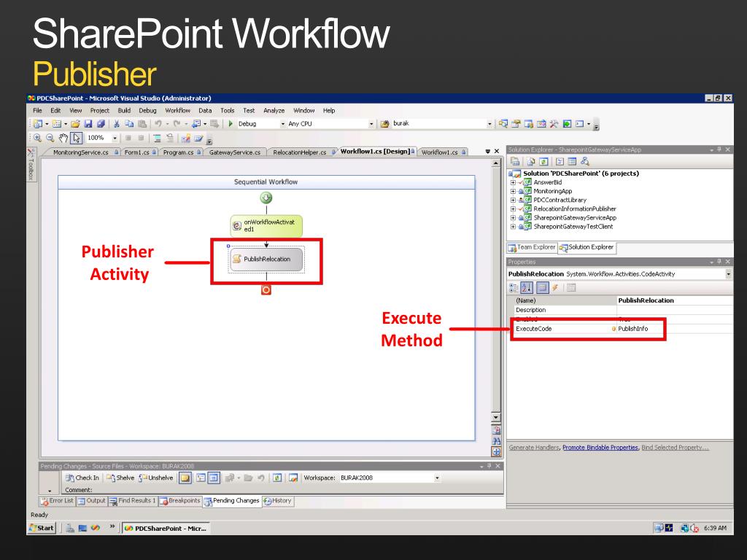Click the designer vertical scrollbar down arrow
The width and height of the screenshot is (747, 560).
pyautogui.click(x=496, y=418)
